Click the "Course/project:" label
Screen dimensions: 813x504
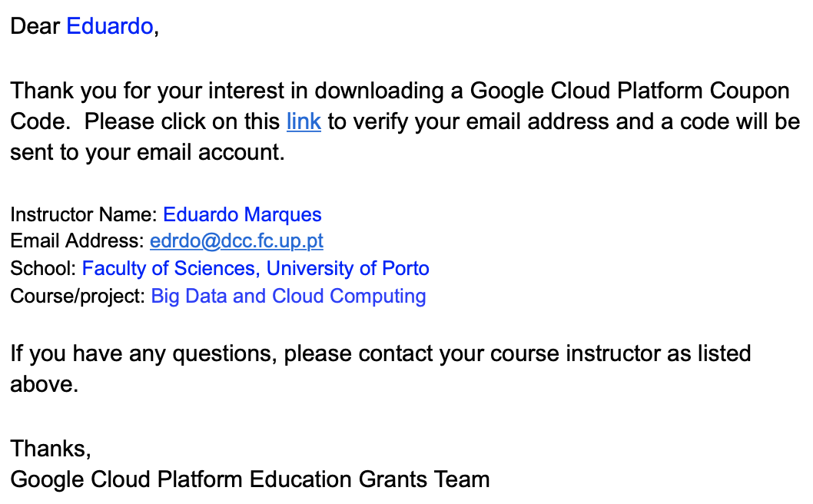point(78,296)
